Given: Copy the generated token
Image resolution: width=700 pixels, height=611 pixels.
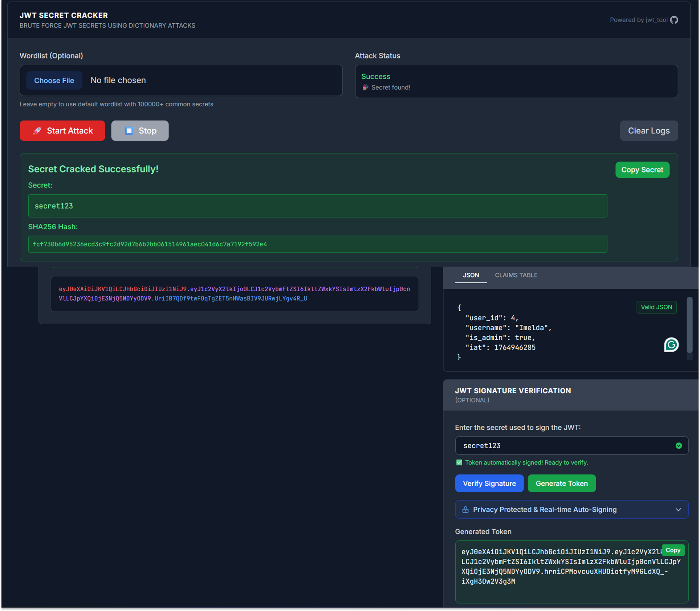Looking at the screenshot, I should [x=673, y=550].
